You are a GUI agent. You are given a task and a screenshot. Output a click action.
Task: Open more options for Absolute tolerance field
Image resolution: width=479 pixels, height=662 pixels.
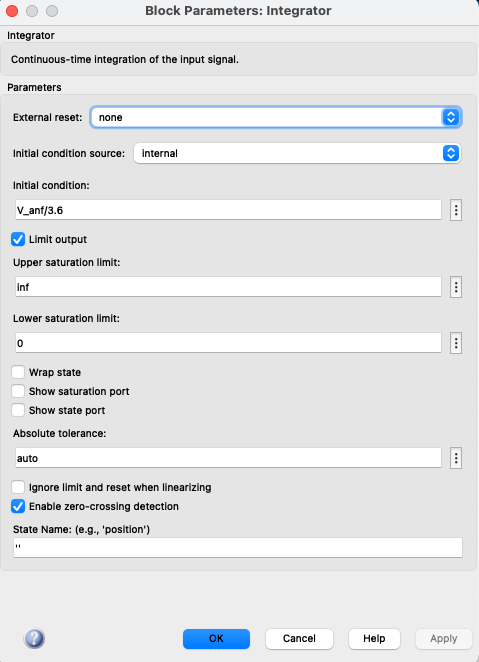[x=456, y=458]
